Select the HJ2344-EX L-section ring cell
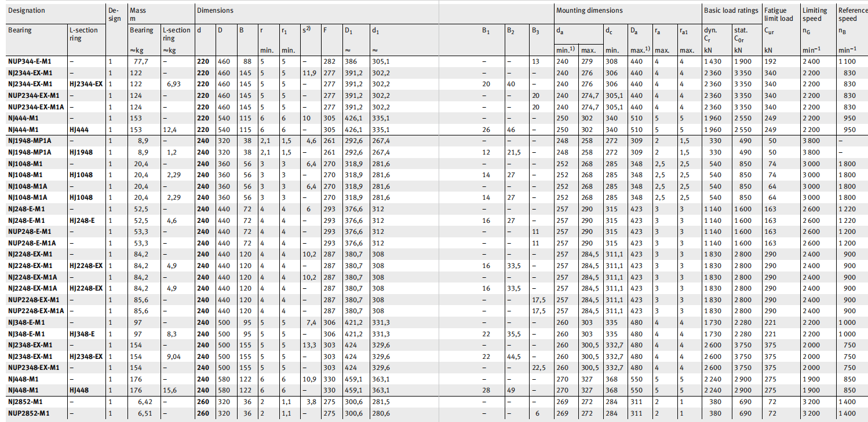868x422 pixels. tap(86, 85)
